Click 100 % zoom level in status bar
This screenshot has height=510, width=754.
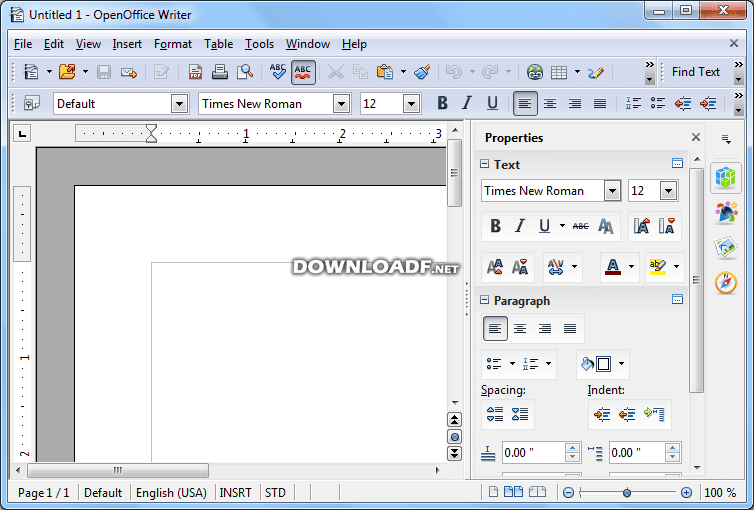[720, 493]
